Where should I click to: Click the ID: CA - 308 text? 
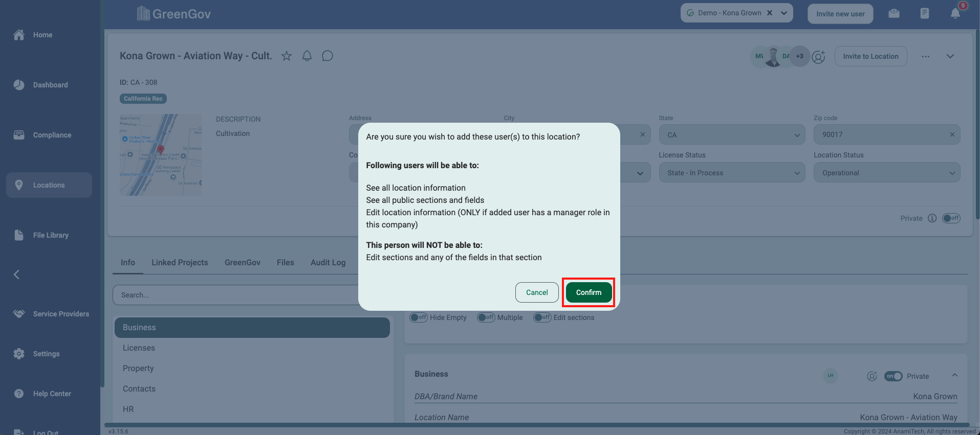tap(138, 82)
